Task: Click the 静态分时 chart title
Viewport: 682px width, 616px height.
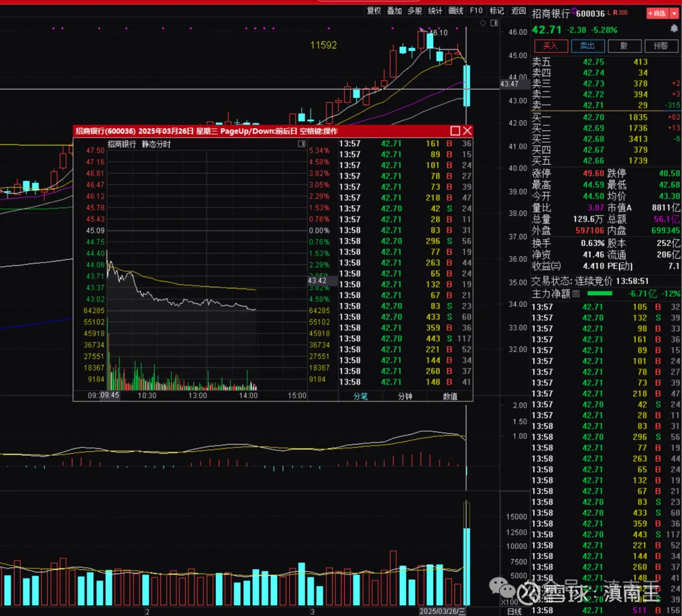Action: tap(156, 145)
